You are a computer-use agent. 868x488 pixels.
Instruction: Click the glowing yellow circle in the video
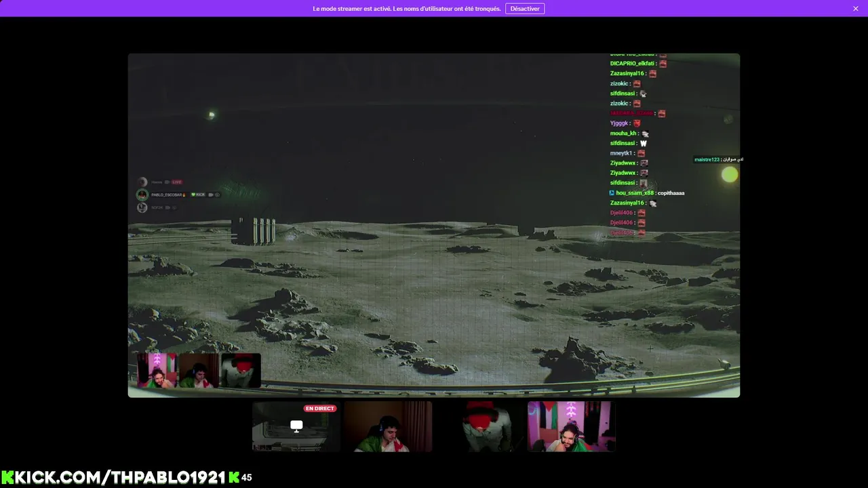(x=730, y=175)
